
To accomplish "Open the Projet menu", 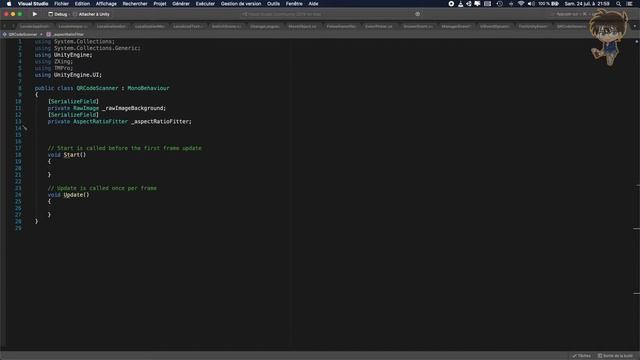I will pos(160,4).
